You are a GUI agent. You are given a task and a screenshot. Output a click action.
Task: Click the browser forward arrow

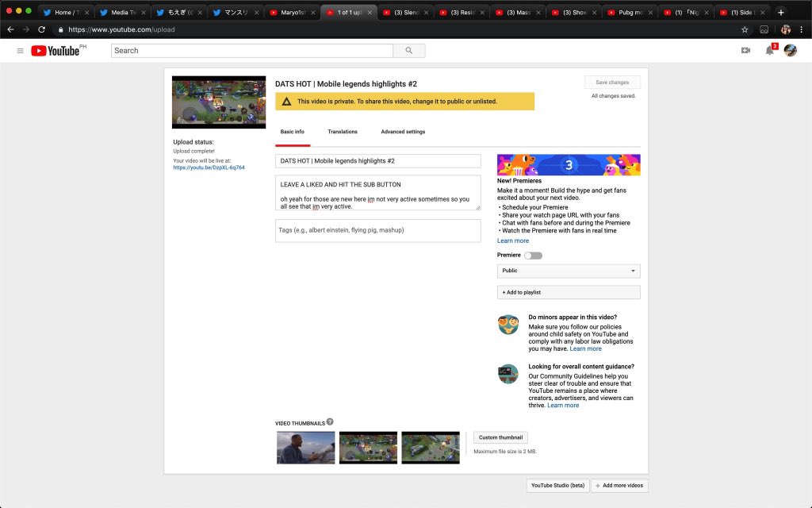26,29
